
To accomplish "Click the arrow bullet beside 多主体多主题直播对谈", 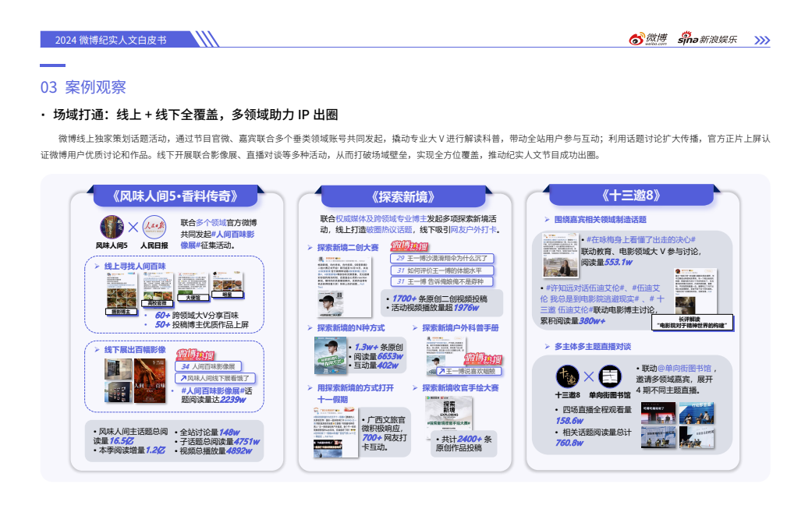I will (548, 346).
